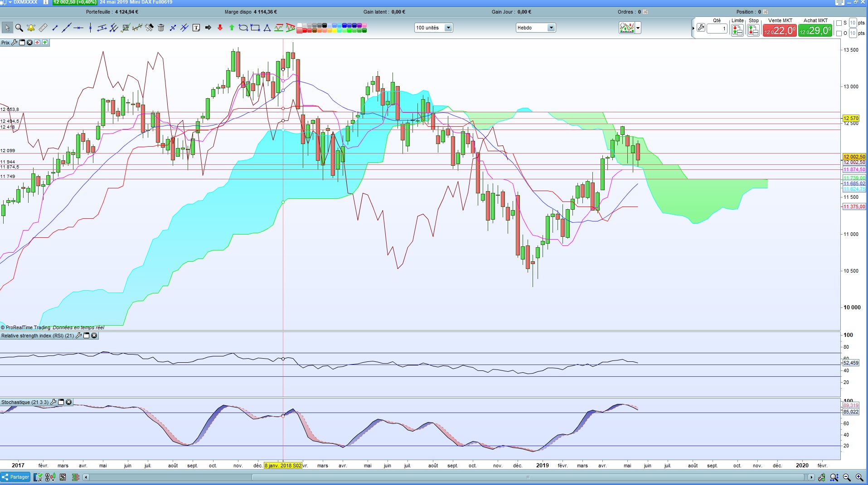The width and height of the screenshot is (868, 485).
Task: Click the zoom out magnifier at bottom right
Action: [x=847, y=477]
